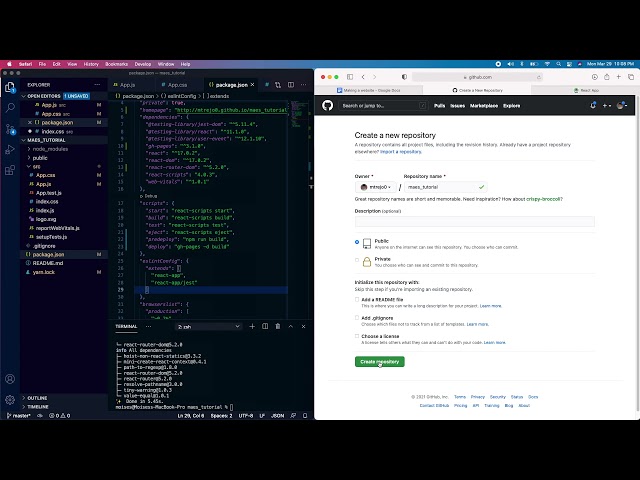Check Choose a license option
The image size is (640, 480).
click(357, 336)
